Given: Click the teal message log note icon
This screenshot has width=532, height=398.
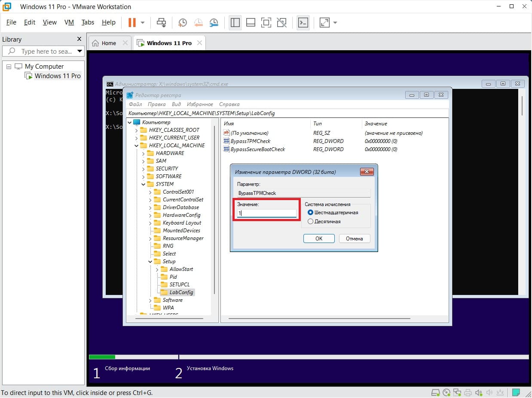Looking at the screenshot, I should pyautogui.click(x=516, y=392).
